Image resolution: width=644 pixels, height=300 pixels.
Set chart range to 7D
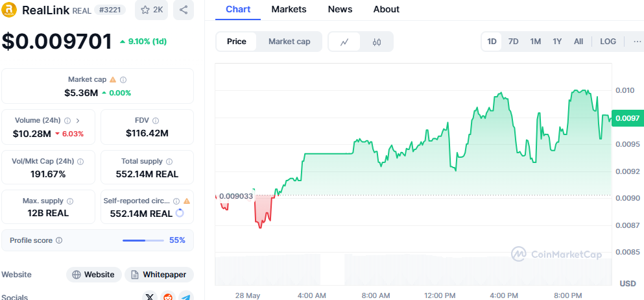pos(514,42)
